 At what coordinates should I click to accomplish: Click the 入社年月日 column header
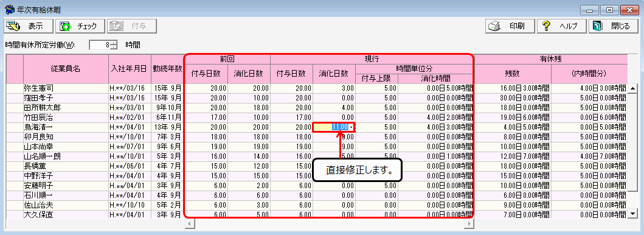[x=130, y=69]
